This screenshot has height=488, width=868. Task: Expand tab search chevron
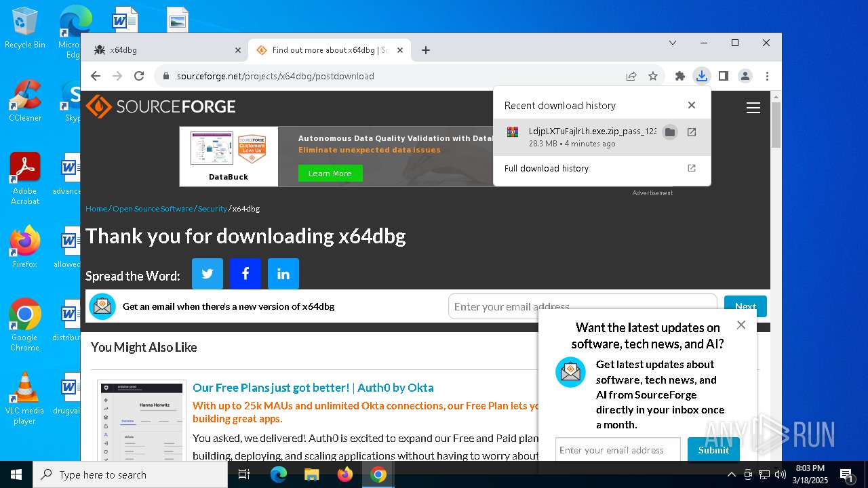click(673, 43)
